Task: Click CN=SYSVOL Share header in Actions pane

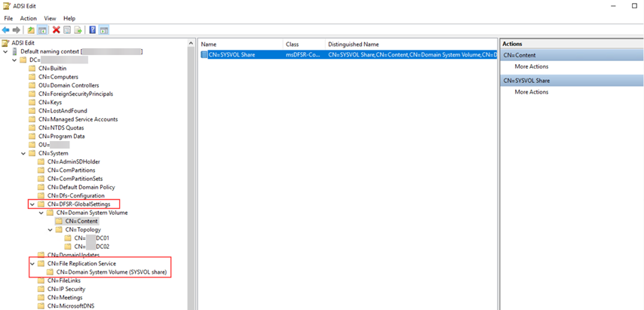Action: (572, 81)
